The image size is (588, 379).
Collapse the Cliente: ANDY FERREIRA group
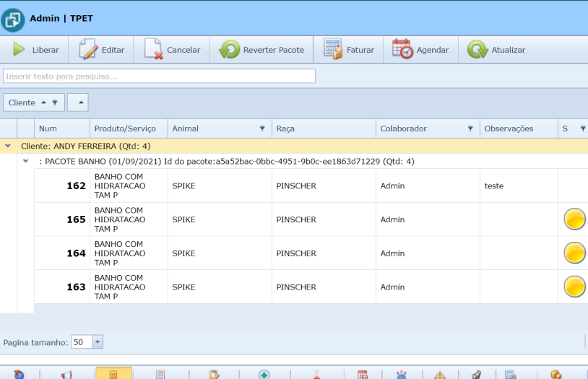coord(8,146)
